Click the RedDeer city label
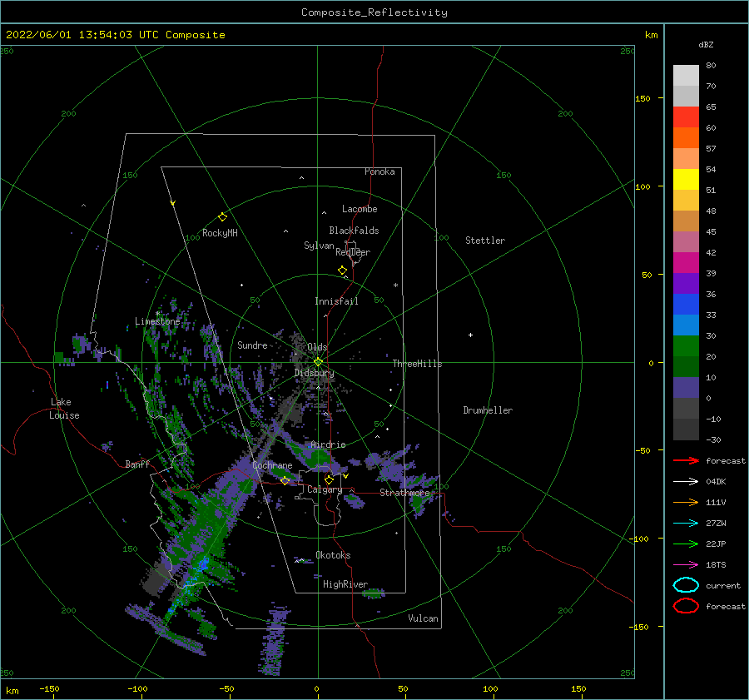 tap(353, 252)
